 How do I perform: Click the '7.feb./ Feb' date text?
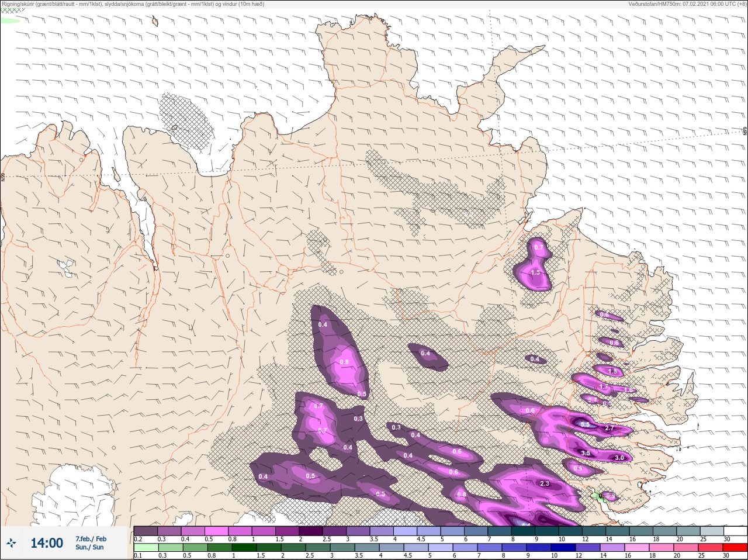91,538
